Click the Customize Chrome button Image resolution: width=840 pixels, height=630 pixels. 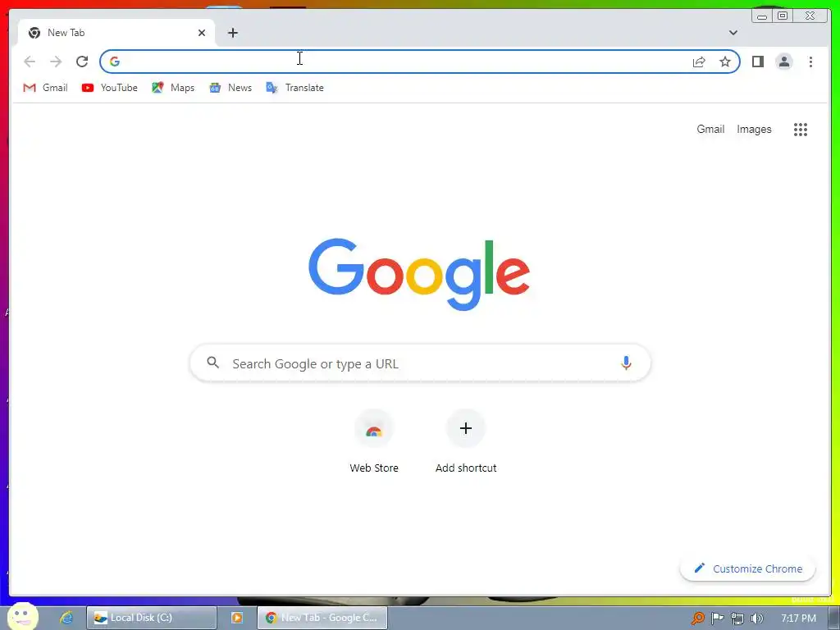pos(748,568)
